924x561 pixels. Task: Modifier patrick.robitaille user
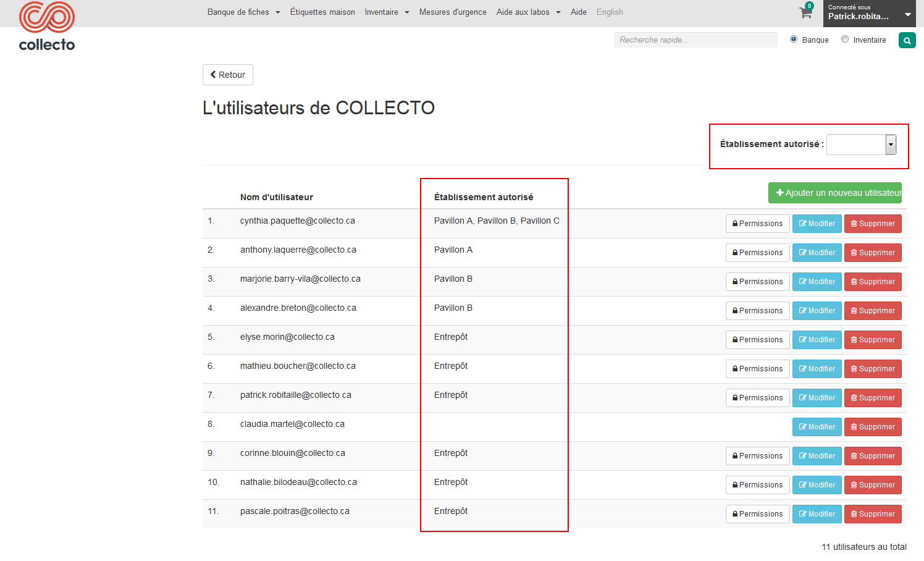pyautogui.click(x=817, y=398)
